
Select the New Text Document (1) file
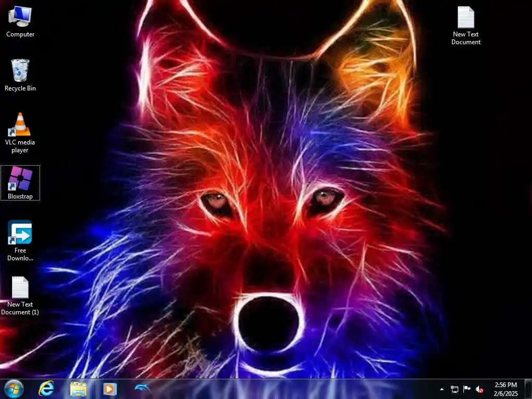click(x=20, y=296)
